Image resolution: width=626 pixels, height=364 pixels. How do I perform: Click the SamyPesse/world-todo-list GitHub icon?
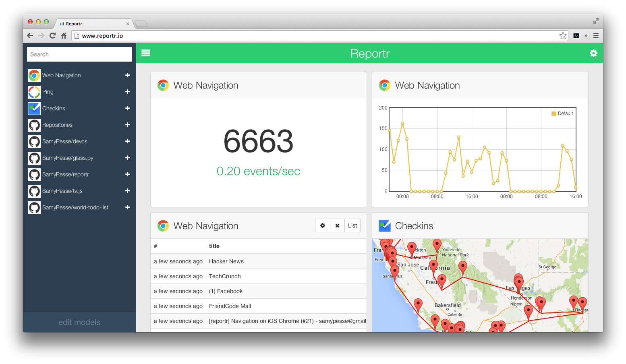[34, 207]
